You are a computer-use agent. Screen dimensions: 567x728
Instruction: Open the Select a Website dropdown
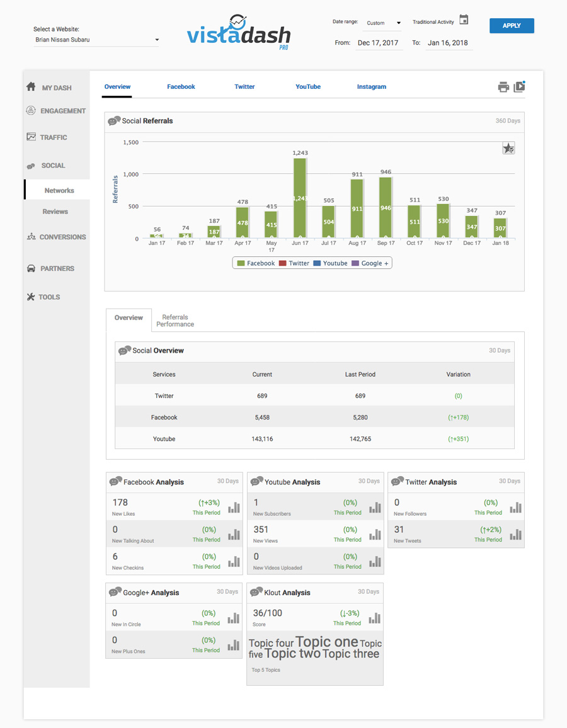pos(96,40)
